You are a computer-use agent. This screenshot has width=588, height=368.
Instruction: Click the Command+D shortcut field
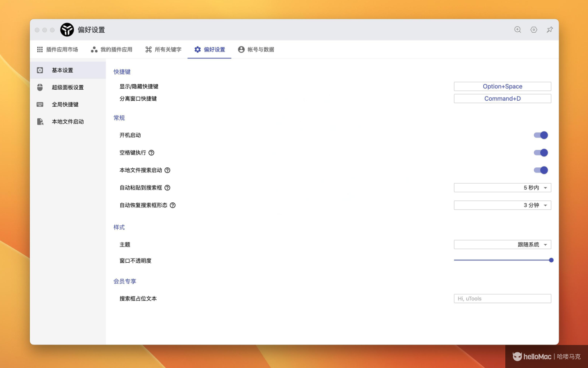coord(503,98)
